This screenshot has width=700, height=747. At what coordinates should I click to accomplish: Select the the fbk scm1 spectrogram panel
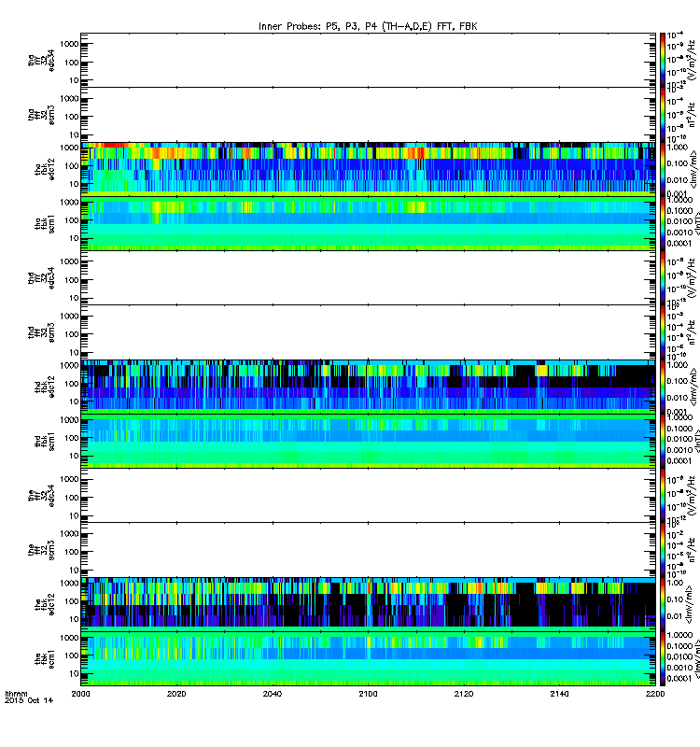point(368,659)
